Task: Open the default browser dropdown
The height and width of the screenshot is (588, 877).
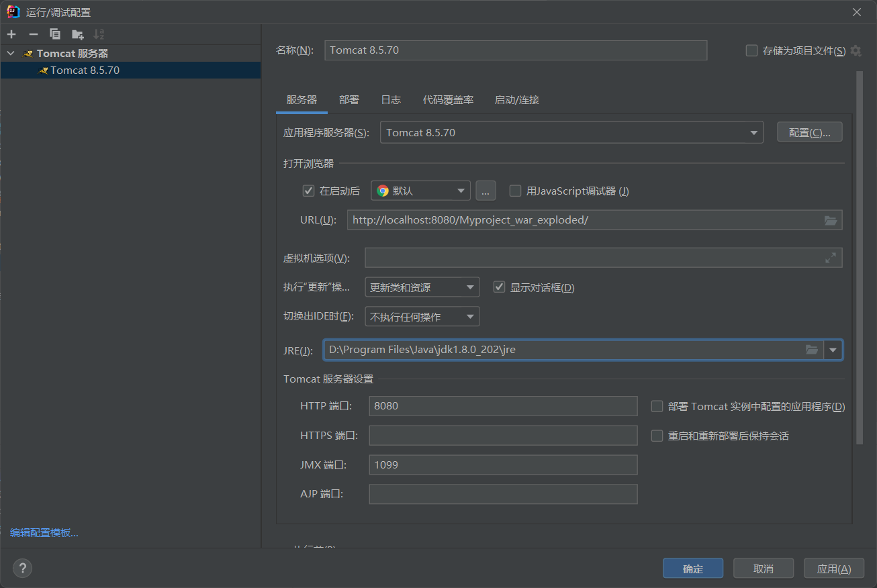Action: pos(420,191)
